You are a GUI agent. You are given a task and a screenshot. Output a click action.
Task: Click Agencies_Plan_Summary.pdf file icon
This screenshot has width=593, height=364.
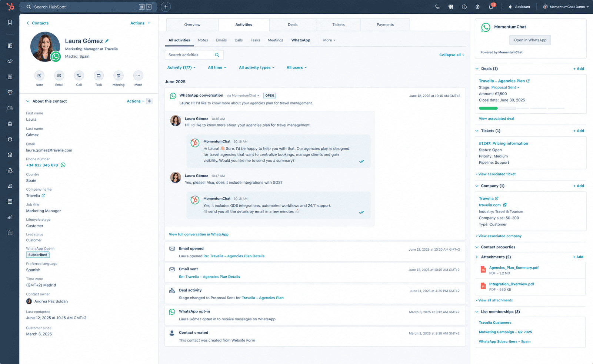click(x=483, y=270)
